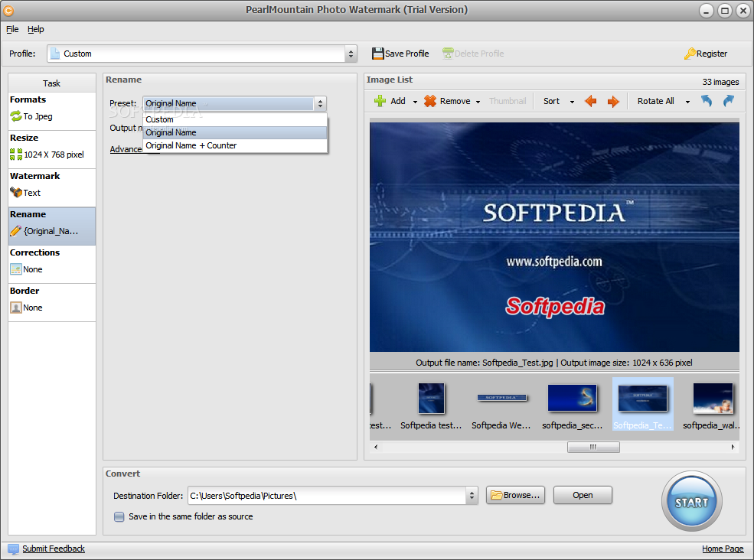Click the Open button
The height and width of the screenshot is (560, 754).
pos(583,495)
